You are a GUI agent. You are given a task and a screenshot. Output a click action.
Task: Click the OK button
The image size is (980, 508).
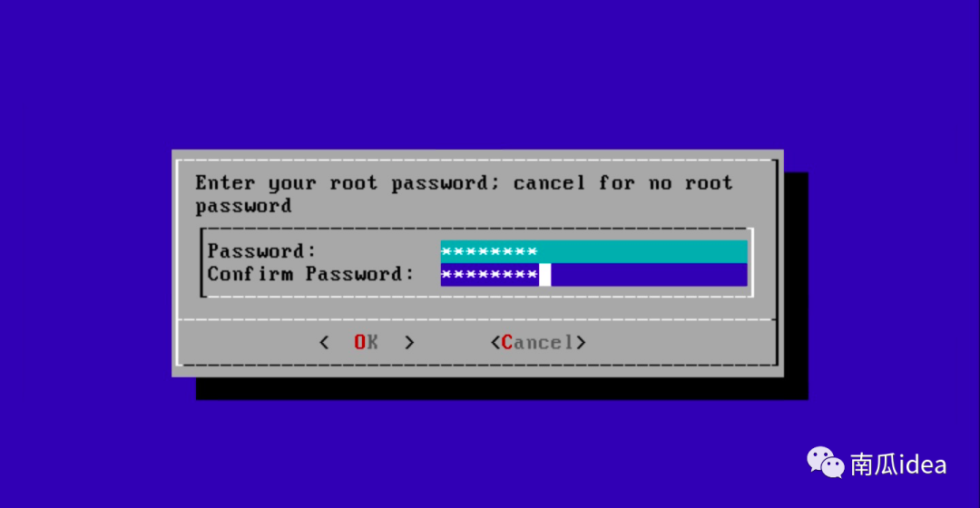[x=367, y=342]
